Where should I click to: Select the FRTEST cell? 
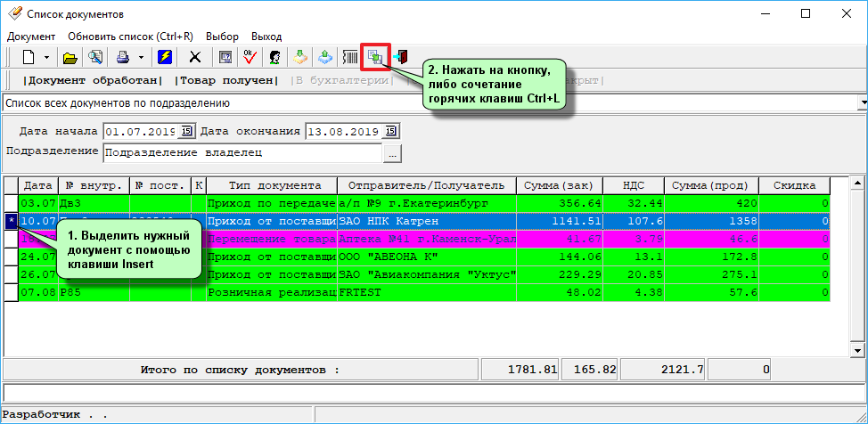[x=427, y=293]
